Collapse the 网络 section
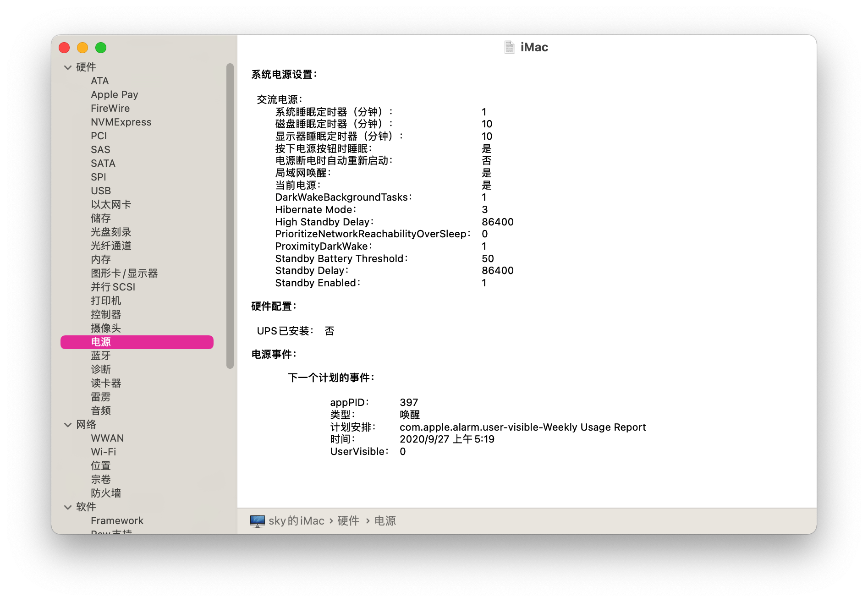 [x=68, y=425]
